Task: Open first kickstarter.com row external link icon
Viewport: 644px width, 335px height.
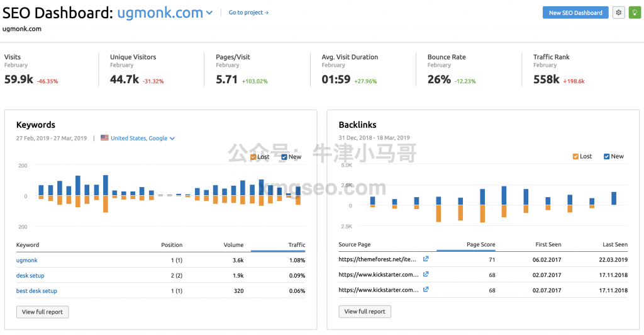Action: coord(426,274)
